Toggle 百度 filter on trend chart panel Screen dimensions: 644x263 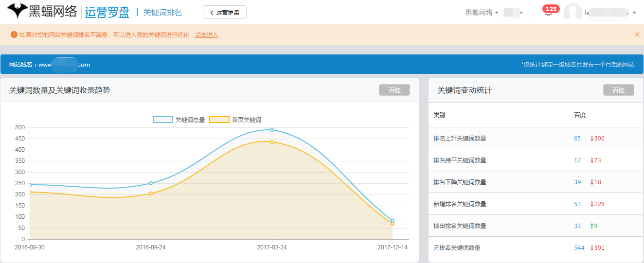pyautogui.click(x=394, y=90)
